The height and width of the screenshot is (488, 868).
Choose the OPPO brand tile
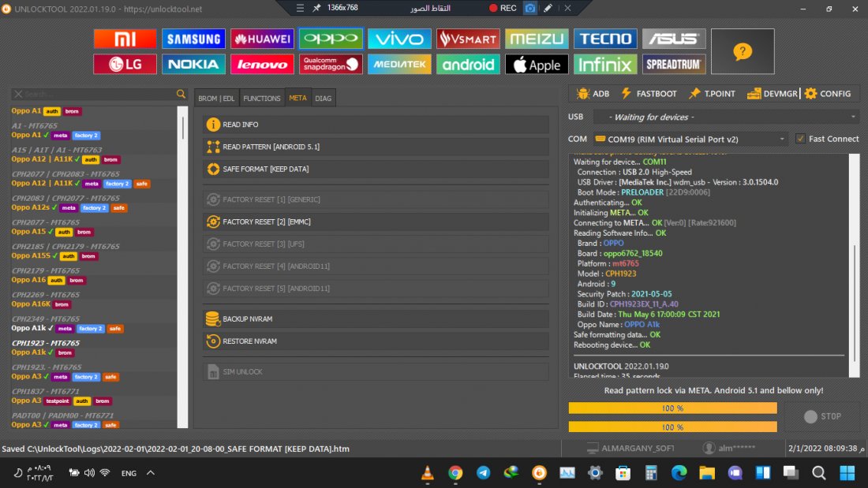point(331,39)
